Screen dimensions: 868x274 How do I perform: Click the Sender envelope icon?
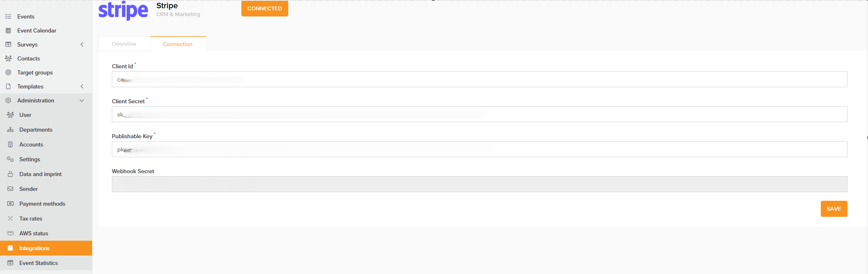[x=10, y=189]
